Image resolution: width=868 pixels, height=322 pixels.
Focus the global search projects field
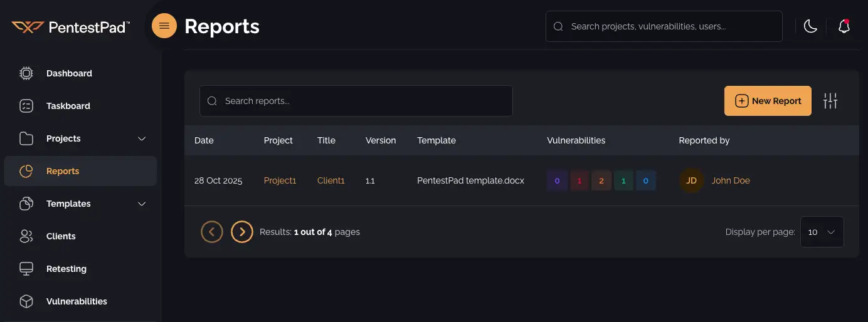point(664,26)
